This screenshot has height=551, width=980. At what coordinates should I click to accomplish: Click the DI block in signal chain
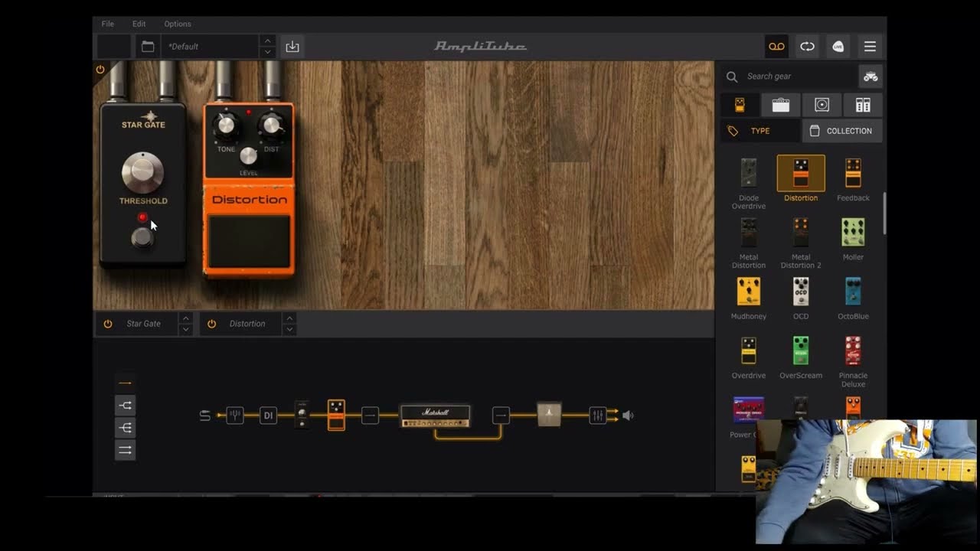(268, 416)
